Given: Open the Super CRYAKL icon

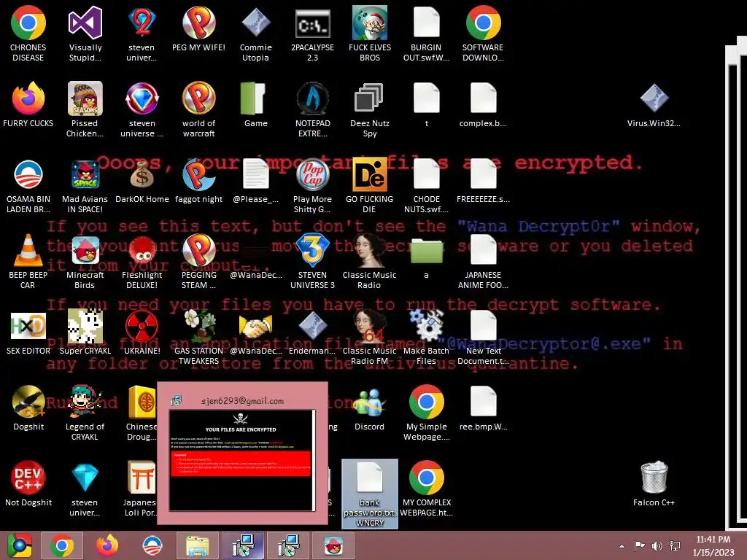Looking at the screenshot, I should (85, 326).
